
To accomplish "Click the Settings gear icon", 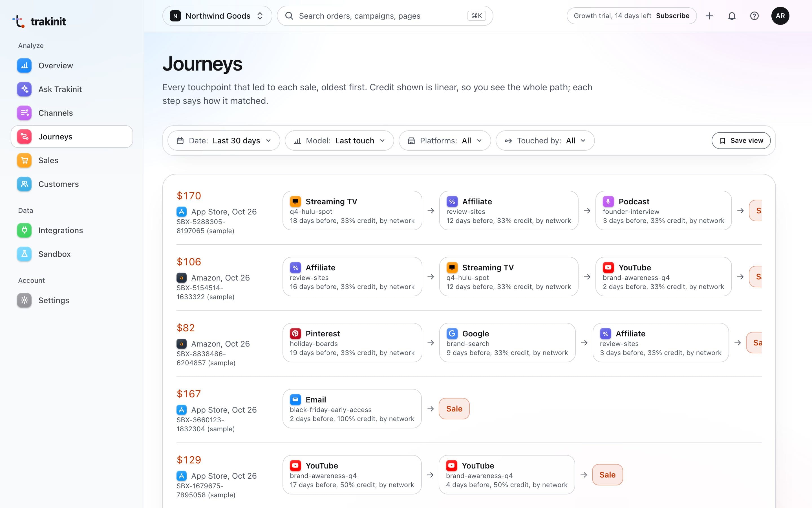I will click(24, 300).
